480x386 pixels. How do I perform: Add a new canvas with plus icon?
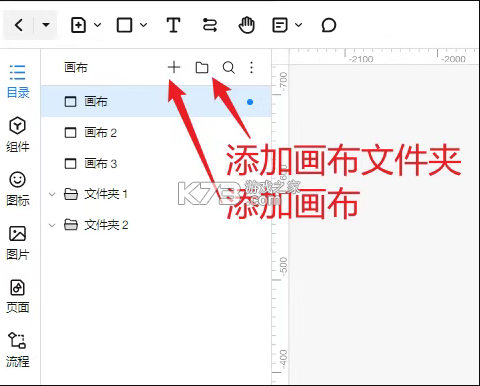pos(174,67)
